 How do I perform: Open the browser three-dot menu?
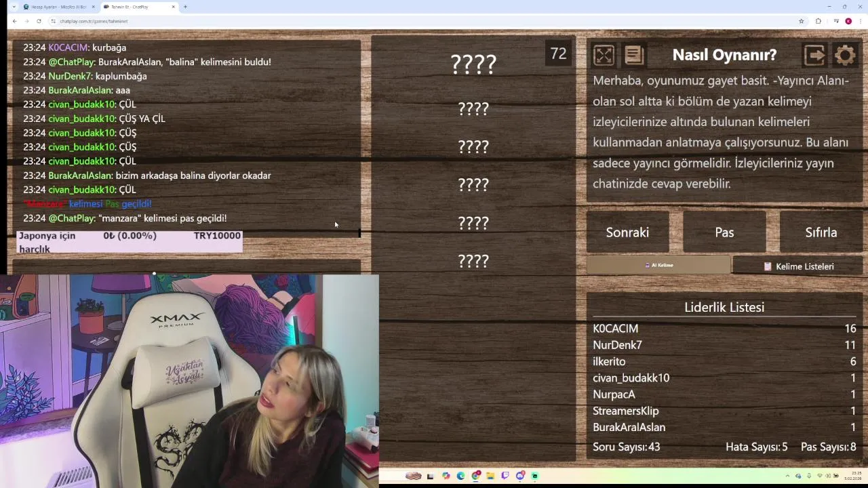coord(861,21)
